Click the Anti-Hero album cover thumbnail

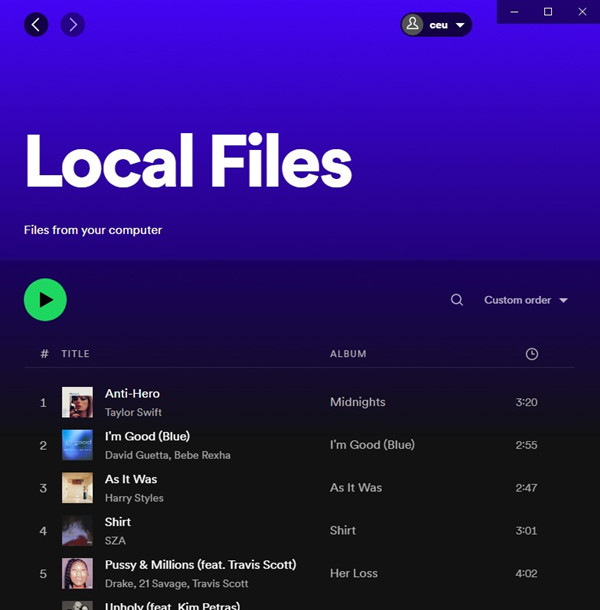pos(77,402)
